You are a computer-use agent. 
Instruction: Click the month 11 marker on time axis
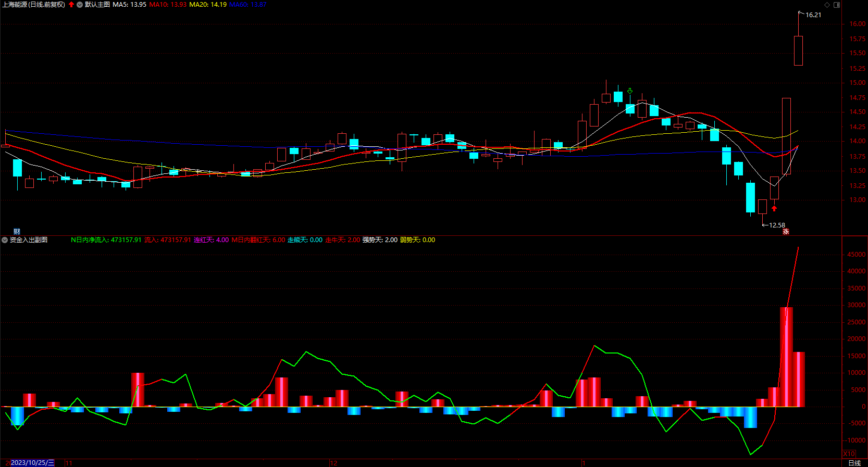tap(69, 463)
